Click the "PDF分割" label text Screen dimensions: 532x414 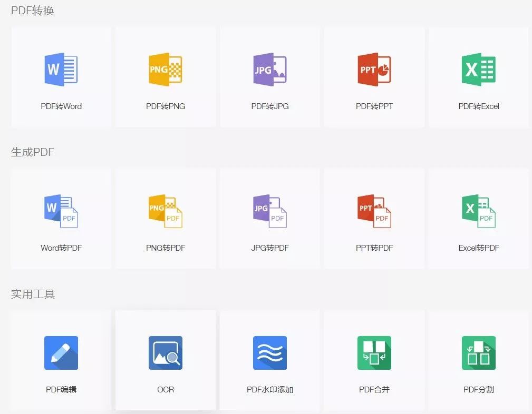tap(479, 390)
